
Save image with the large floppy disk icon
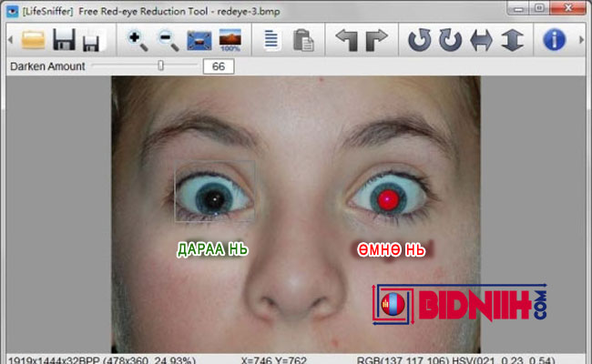point(64,39)
